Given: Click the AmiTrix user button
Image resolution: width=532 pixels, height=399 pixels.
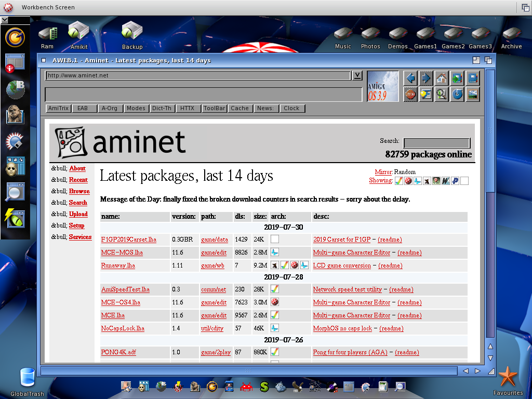Looking at the screenshot, I should (x=58, y=108).
